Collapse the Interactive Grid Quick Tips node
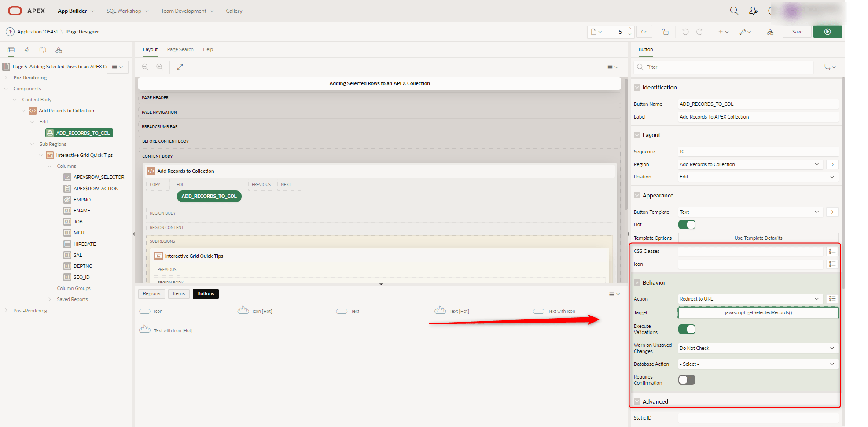Screen dimensions: 868x427 (x=41, y=155)
